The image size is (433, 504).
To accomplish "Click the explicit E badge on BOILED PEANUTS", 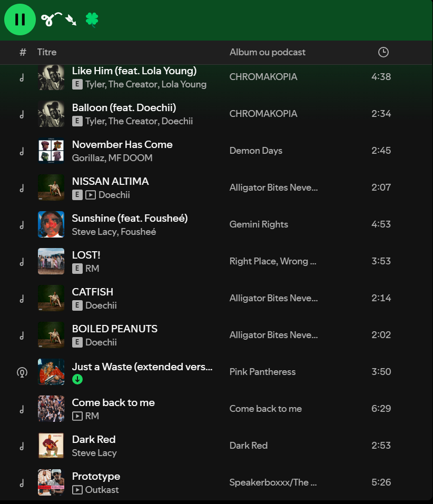I will coord(77,342).
